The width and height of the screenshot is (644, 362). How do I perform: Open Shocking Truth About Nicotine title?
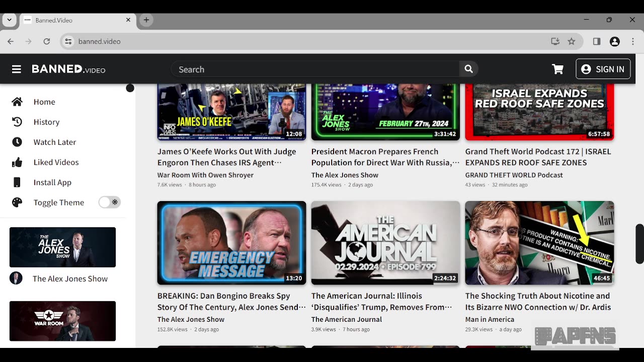[538, 301]
